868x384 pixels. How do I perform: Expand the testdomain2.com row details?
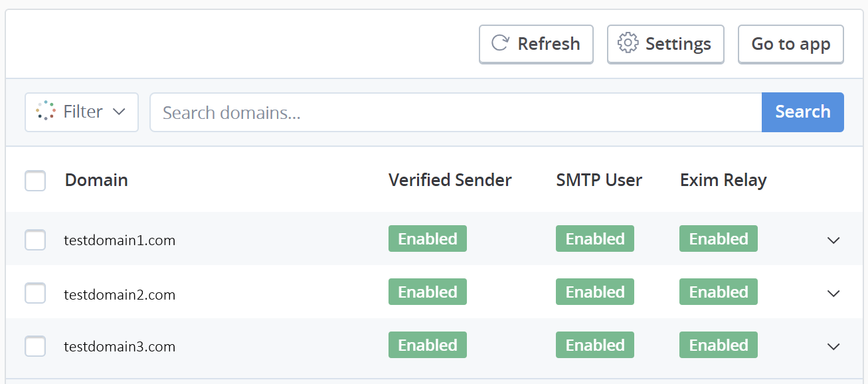[833, 294]
